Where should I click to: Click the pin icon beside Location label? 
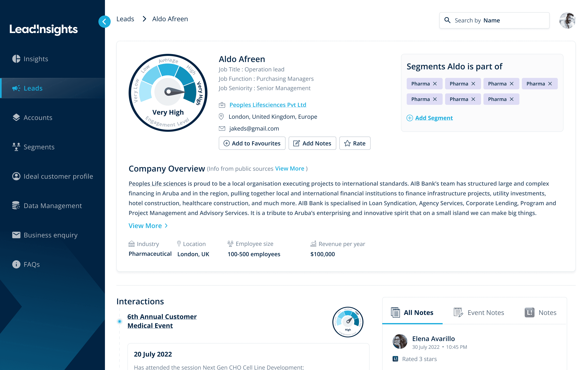pyautogui.click(x=179, y=244)
